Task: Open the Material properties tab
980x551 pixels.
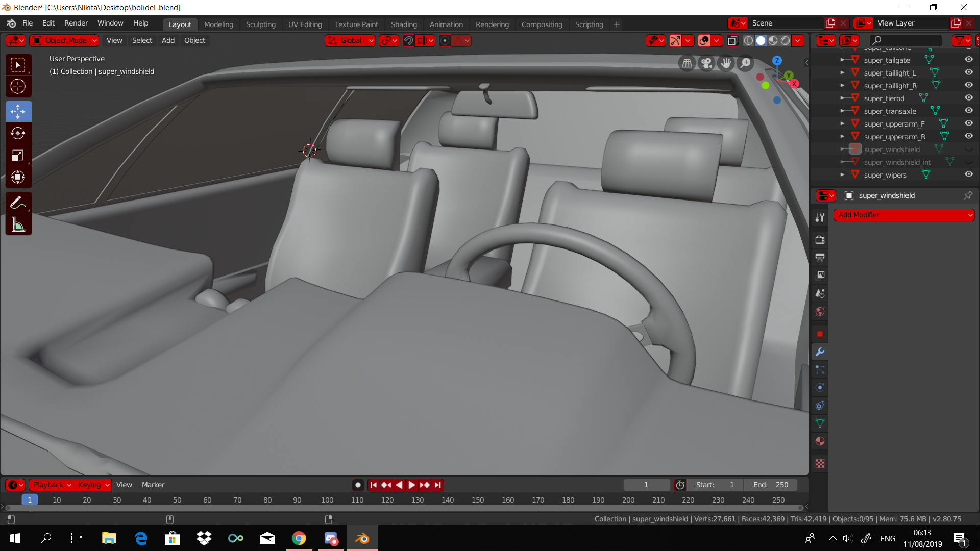Action: click(820, 441)
